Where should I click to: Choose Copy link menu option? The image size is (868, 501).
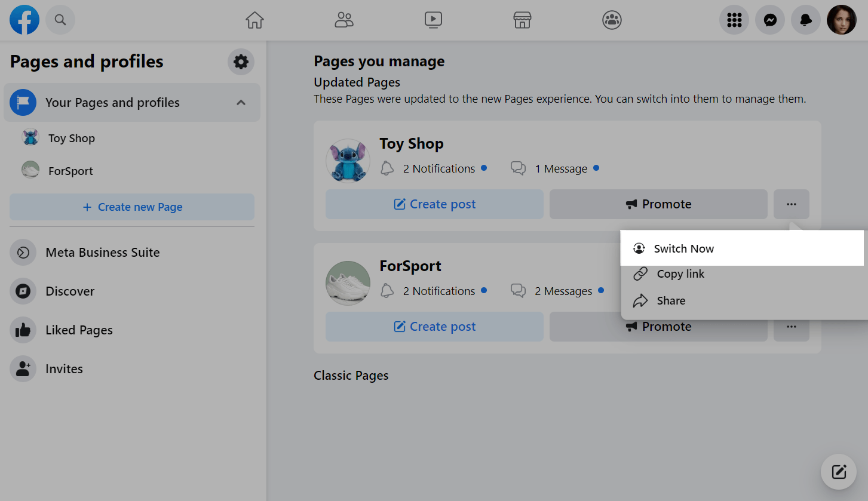[680, 274]
